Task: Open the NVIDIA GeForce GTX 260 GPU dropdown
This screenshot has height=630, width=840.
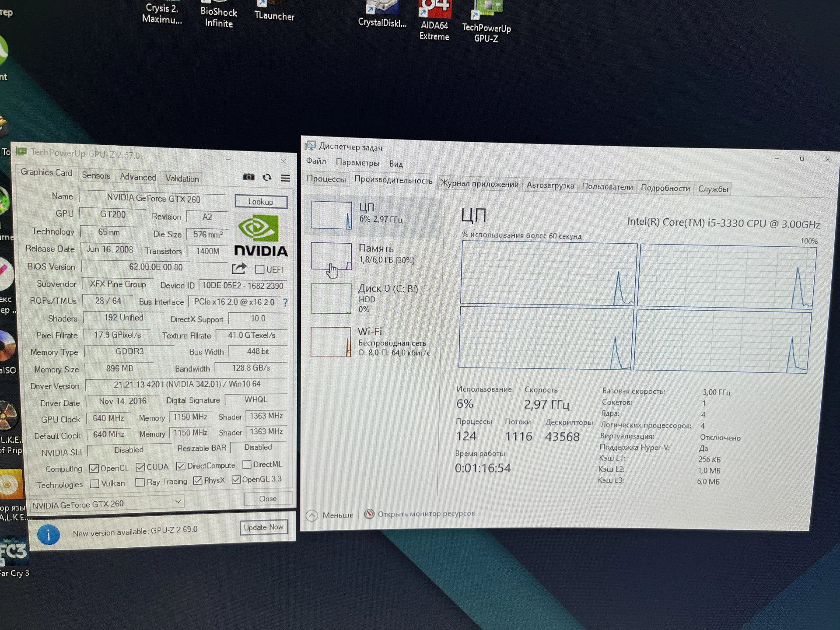Action: point(107,504)
